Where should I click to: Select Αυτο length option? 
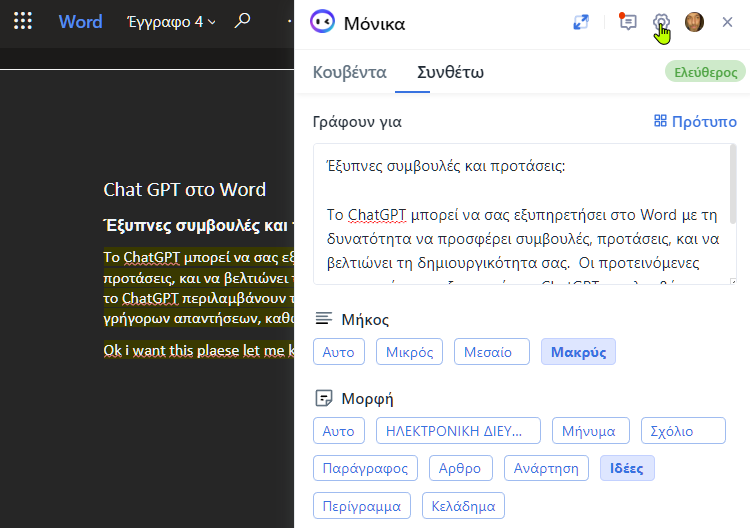(339, 352)
